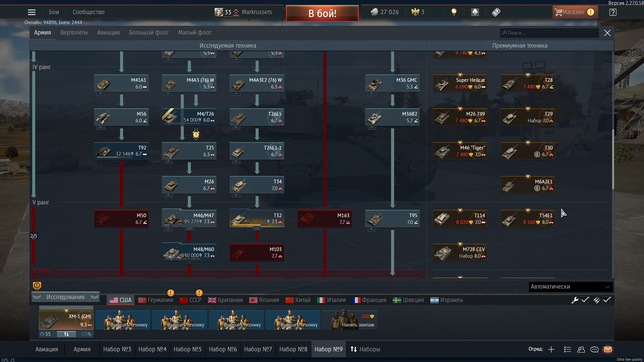644x362 pixels.
Task: Click the golden eagles currency icon
Action: (x=415, y=12)
